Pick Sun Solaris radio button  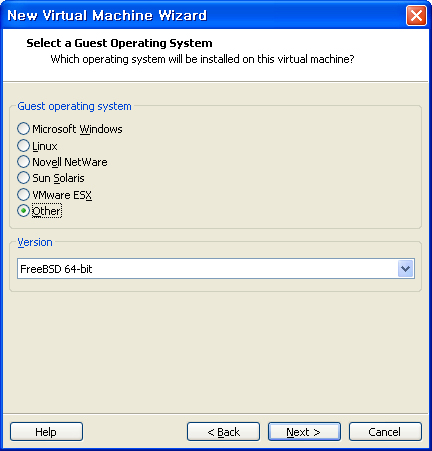[x=23, y=178]
